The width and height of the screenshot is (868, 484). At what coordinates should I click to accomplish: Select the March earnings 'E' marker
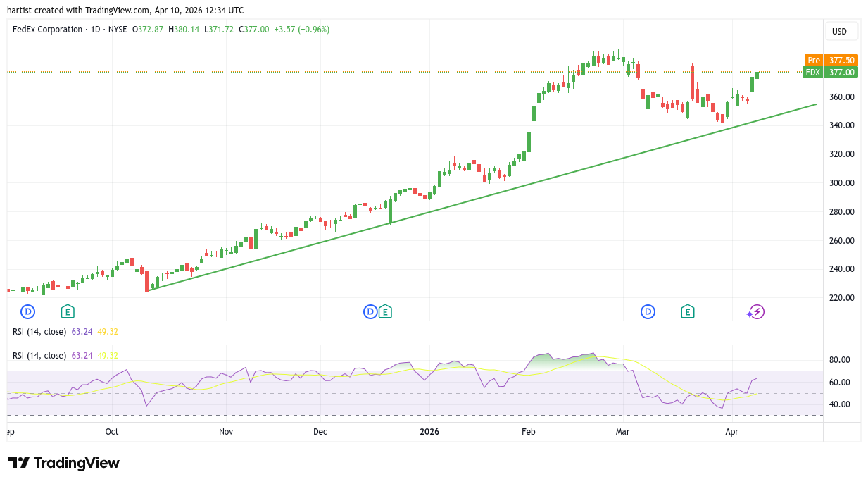(x=687, y=311)
